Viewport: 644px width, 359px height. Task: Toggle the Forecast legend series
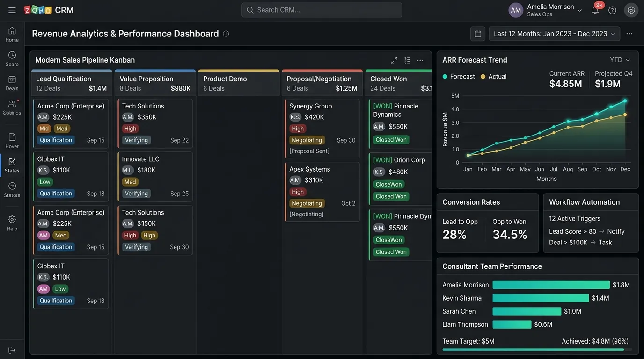click(x=459, y=76)
